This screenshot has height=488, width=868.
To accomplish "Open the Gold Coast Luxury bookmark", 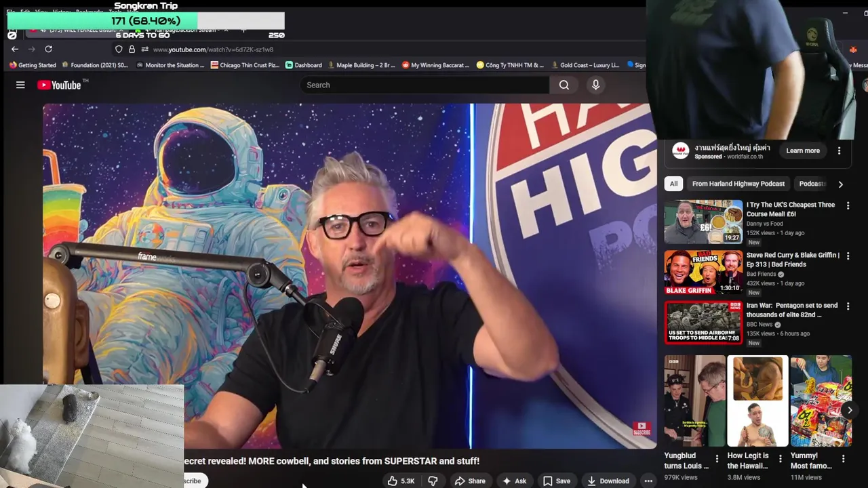I will 585,65.
